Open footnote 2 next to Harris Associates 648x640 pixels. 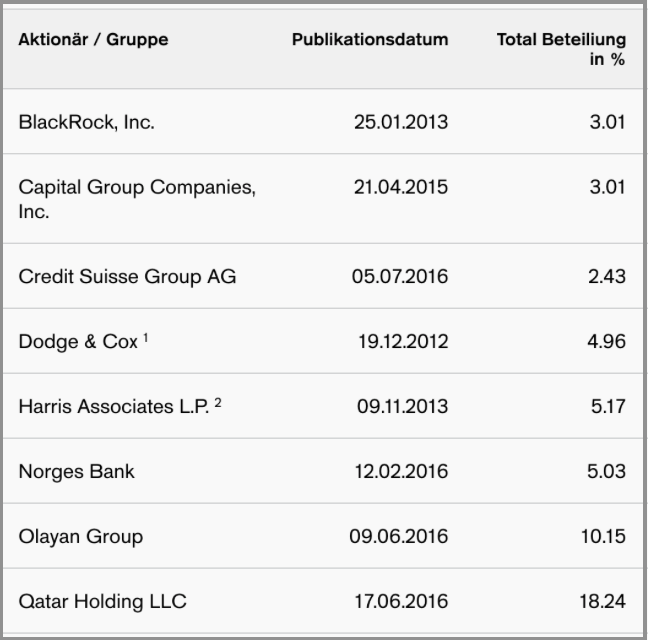coord(218,402)
